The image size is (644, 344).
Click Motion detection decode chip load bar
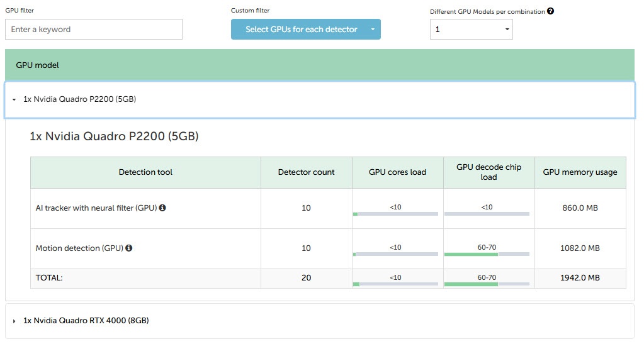tap(487, 254)
